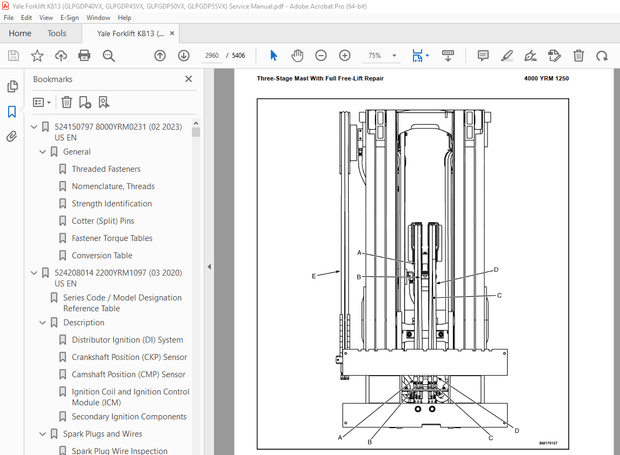Collapse the 524208014 2200YRM1097 bookmark
Viewport: 620px width, 455px height.
click(34, 273)
